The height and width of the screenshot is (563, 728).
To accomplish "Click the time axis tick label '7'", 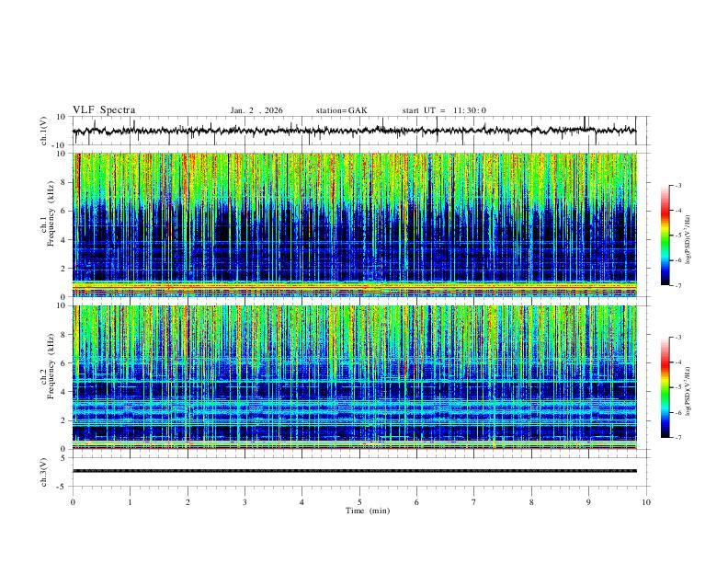I will [474, 502].
